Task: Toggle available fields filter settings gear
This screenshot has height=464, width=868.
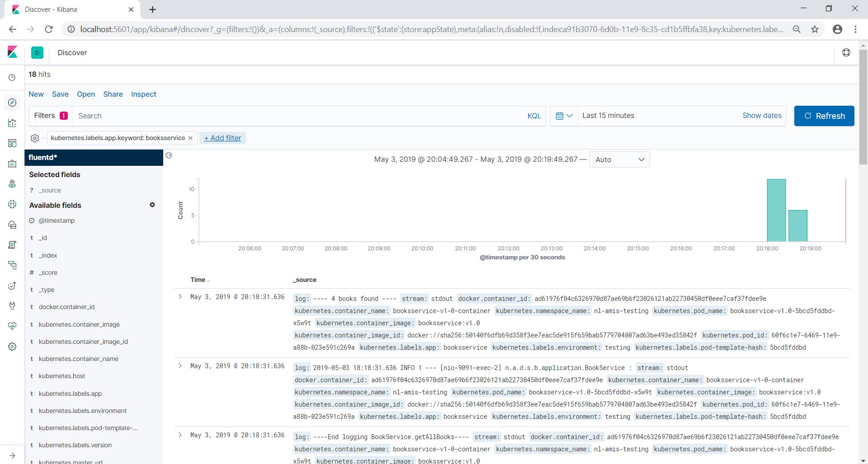Action: (152, 205)
